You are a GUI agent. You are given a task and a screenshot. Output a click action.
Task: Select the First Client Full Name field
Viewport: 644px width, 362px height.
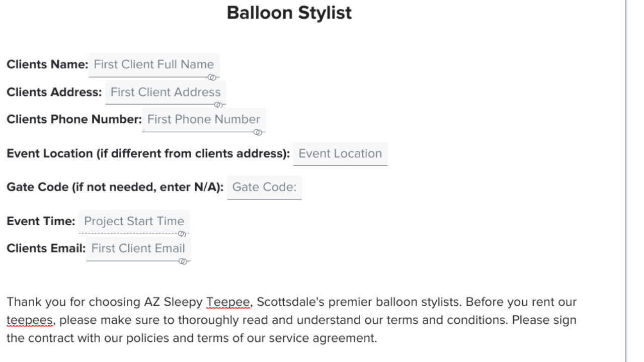pos(153,65)
